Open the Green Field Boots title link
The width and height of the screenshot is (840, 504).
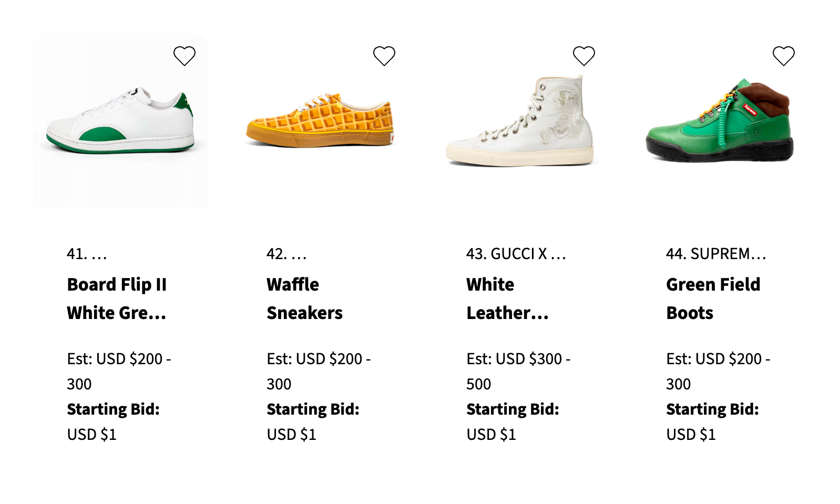point(713,299)
